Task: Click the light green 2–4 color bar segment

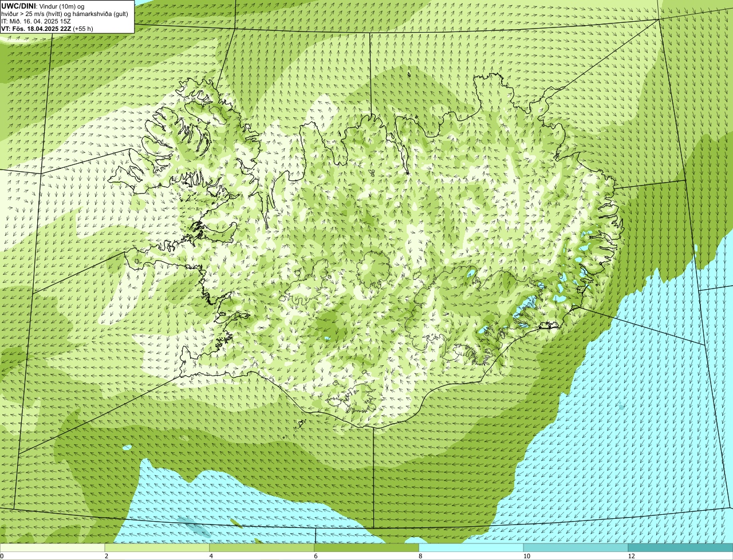Action: (157, 548)
